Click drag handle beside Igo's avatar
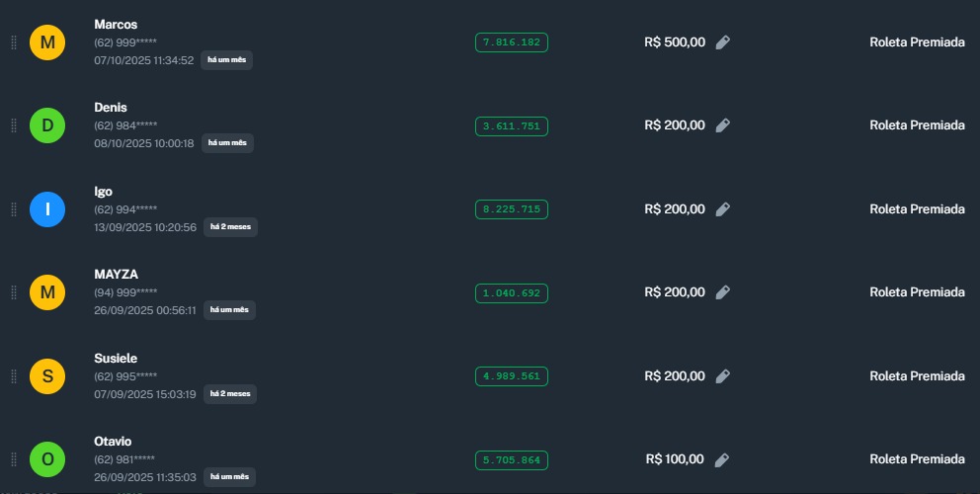 14,209
